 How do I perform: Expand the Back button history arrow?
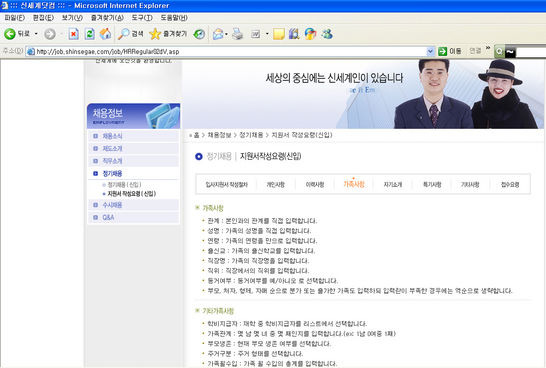[x=36, y=34]
